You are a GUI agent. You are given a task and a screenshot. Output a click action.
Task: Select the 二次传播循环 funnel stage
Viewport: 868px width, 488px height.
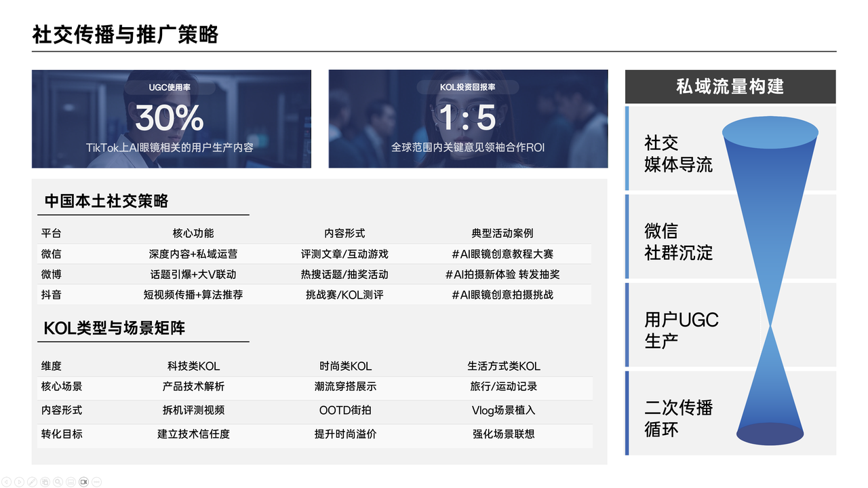tap(678, 418)
